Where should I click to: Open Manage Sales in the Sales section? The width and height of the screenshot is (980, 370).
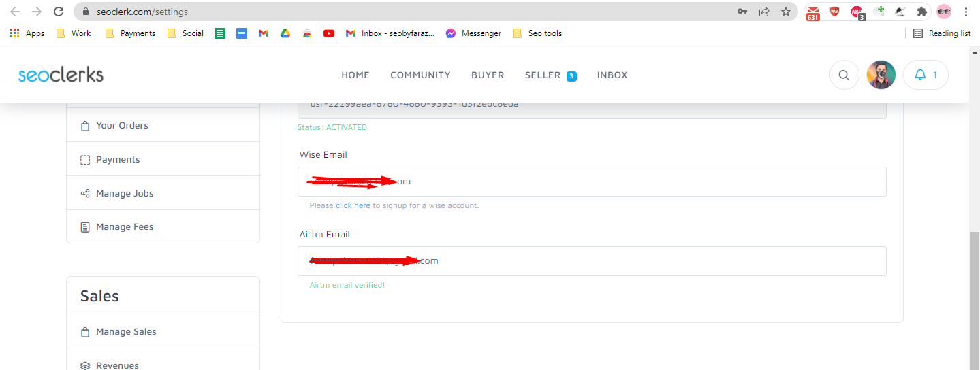click(163, 331)
